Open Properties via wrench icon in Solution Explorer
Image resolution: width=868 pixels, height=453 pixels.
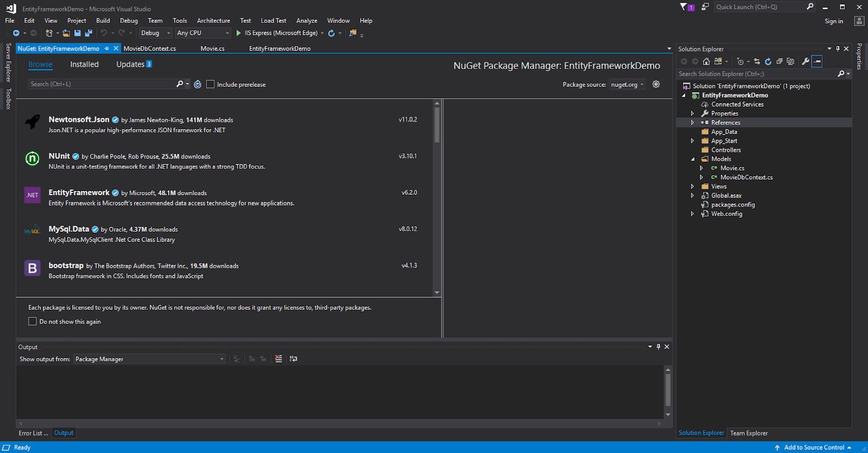(x=806, y=61)
